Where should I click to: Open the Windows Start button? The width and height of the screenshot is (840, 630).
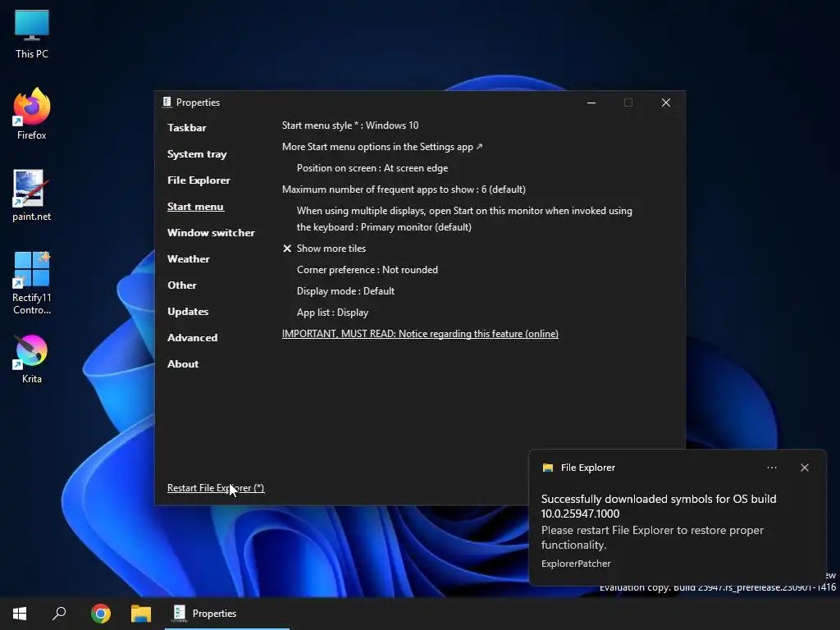(20, 614)
